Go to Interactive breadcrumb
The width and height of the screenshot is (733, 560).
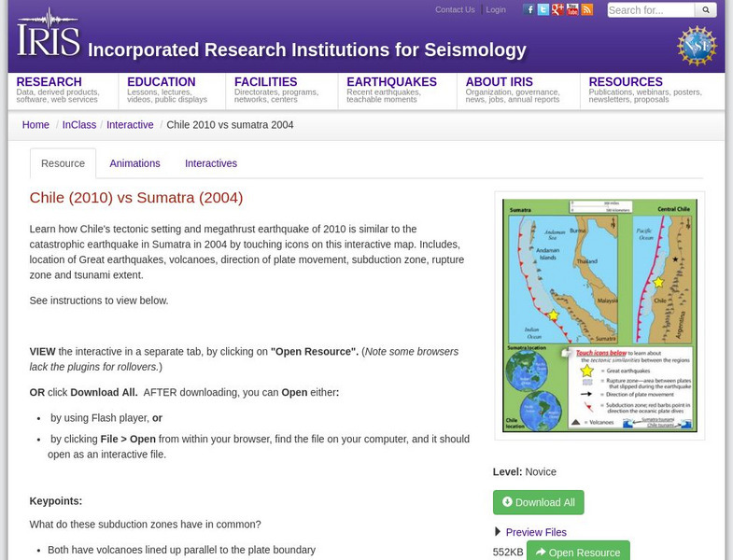130,125
